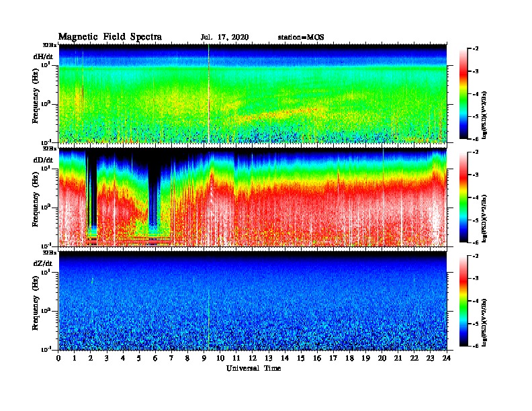Click the -6 value on dH/dt color scale
Viewport: 532px width, 411px height.
476,139
